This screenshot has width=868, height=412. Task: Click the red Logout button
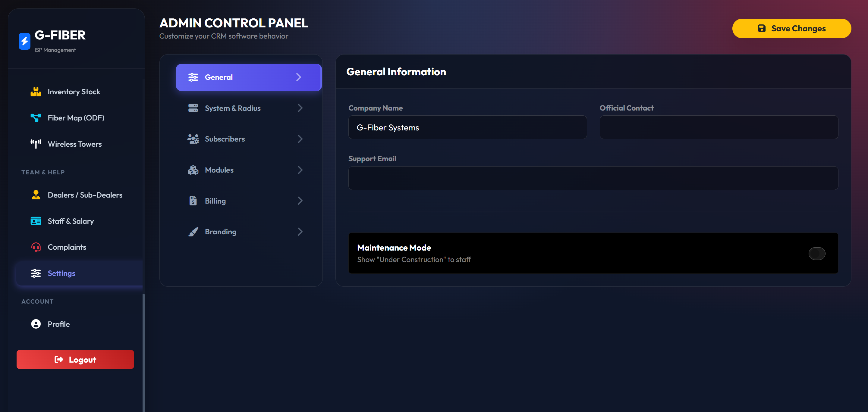[x=75, y=360]
